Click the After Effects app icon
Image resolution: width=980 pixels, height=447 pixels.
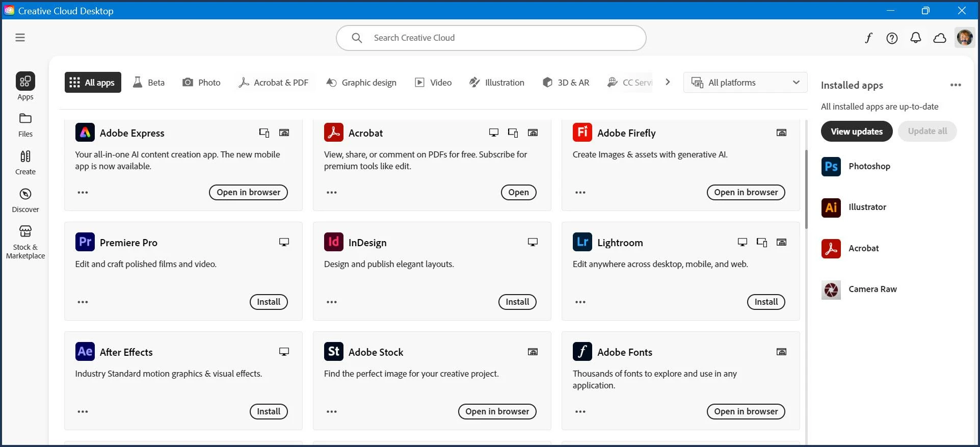pos(85,352)
